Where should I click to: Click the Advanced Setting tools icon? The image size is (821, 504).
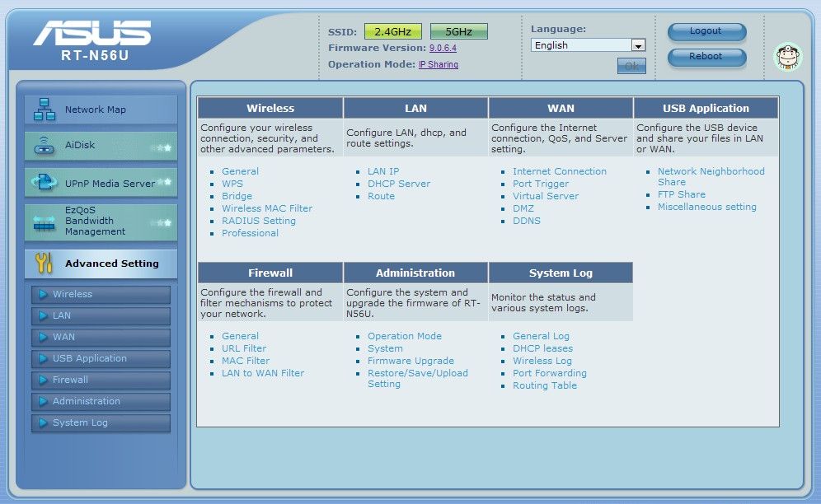[x=44, y=264]
